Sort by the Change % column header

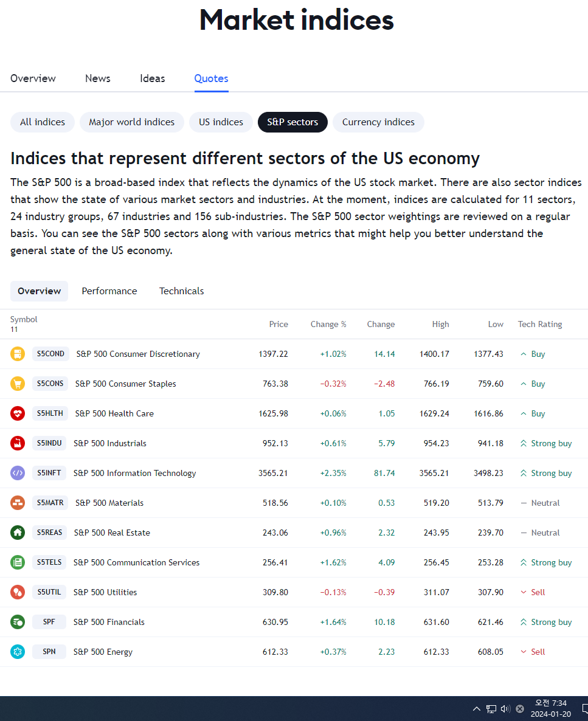click(328, 324)
